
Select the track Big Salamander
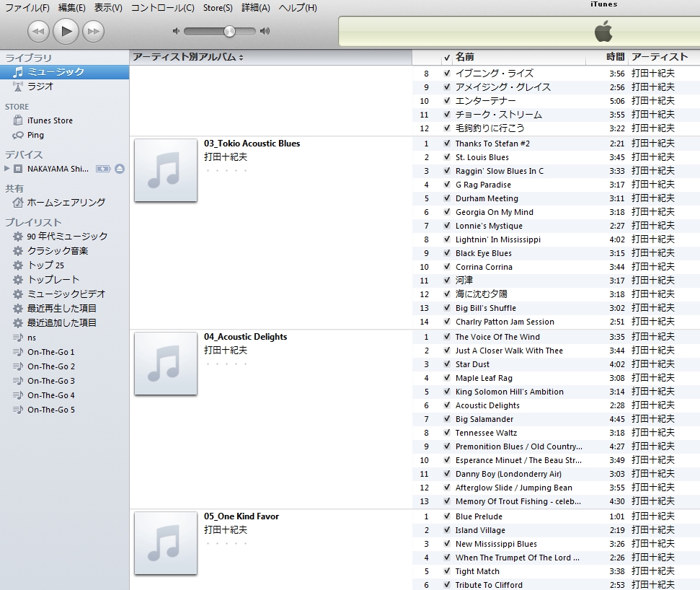pos(484,419)
